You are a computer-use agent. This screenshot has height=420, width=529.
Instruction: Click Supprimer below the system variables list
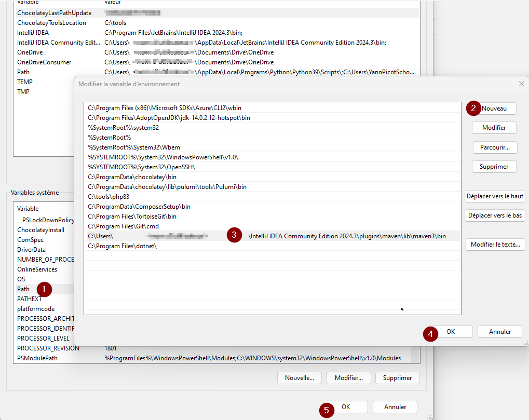[x=397, y=378]
